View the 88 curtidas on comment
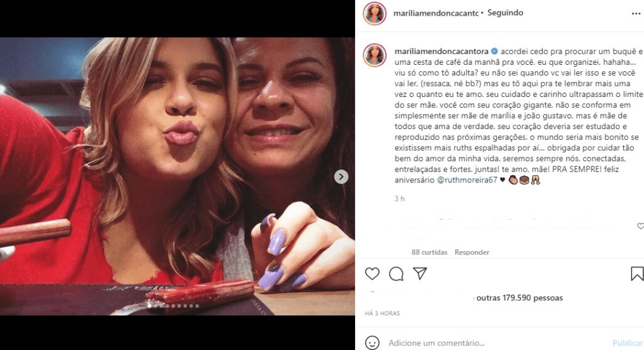Screen dimensions: 644x350 [429, 252]
